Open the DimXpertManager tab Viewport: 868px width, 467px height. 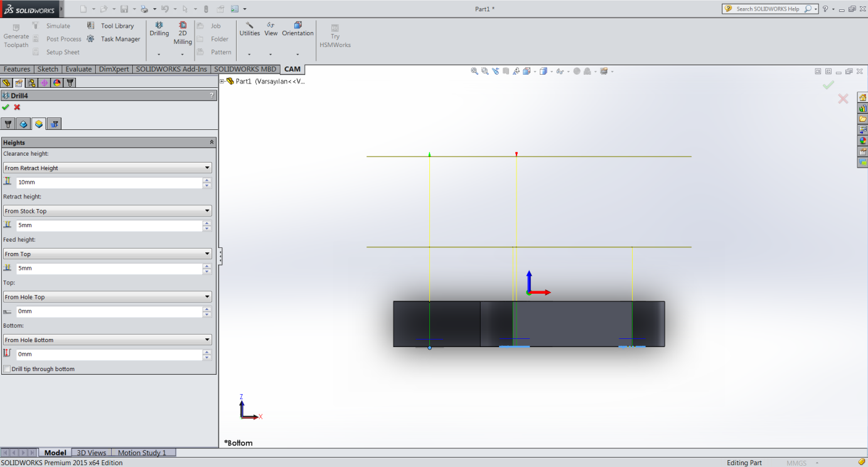point(45,83)
